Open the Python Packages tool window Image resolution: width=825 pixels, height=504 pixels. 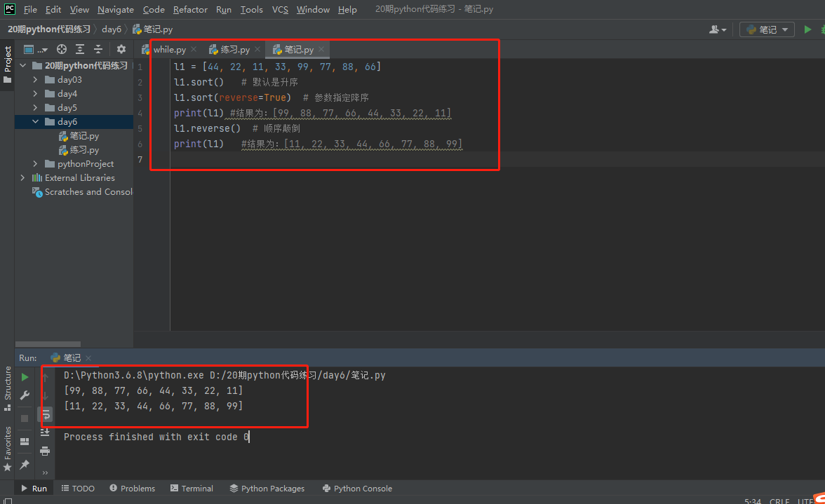267,489
